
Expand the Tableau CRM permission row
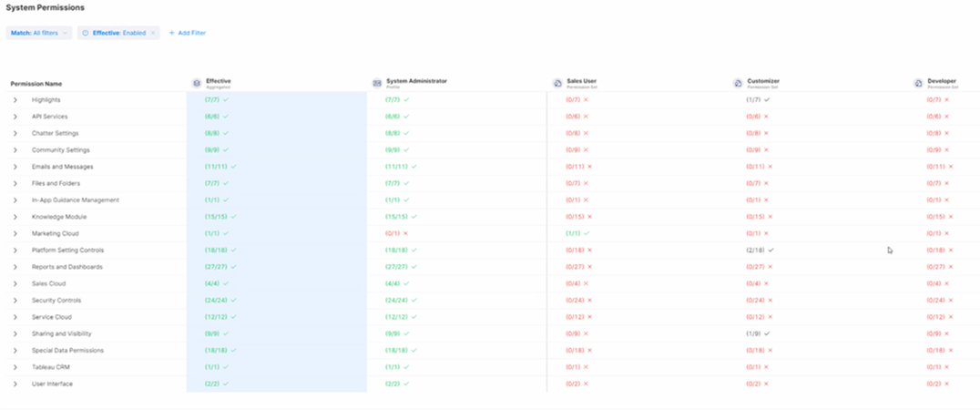coord(15,367)
